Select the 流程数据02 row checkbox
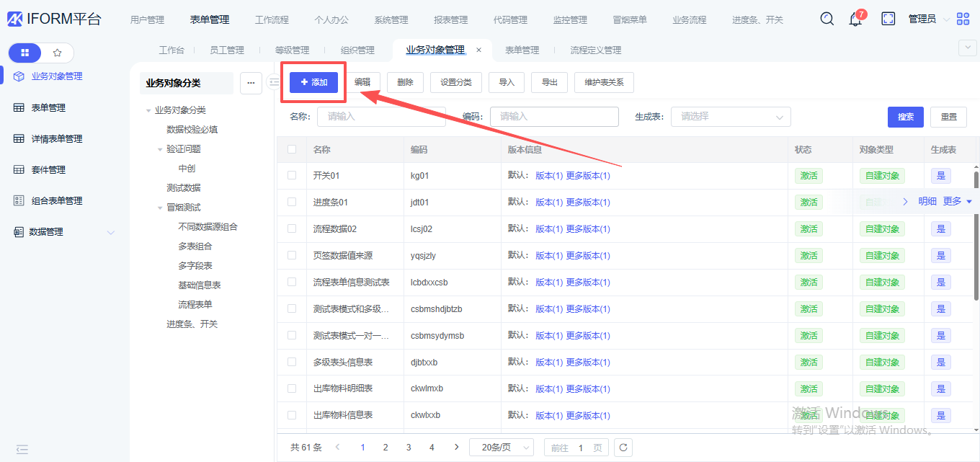Image resolution: width=980 pixels, height=462 pixels. (292, 228)
